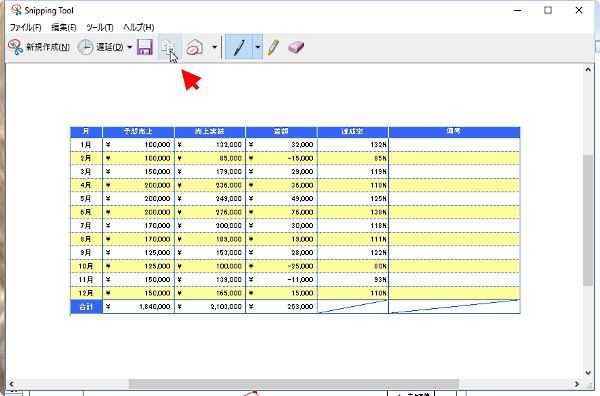Maximize the Snipping Tool window
Image resolution: width=600 pixels, height=396 pixels.
click(x=548, y=10)
